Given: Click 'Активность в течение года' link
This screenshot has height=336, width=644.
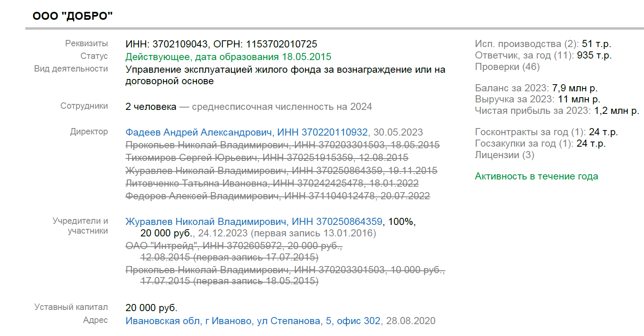Looking at the screenshot, I should [x=536, y=176].
